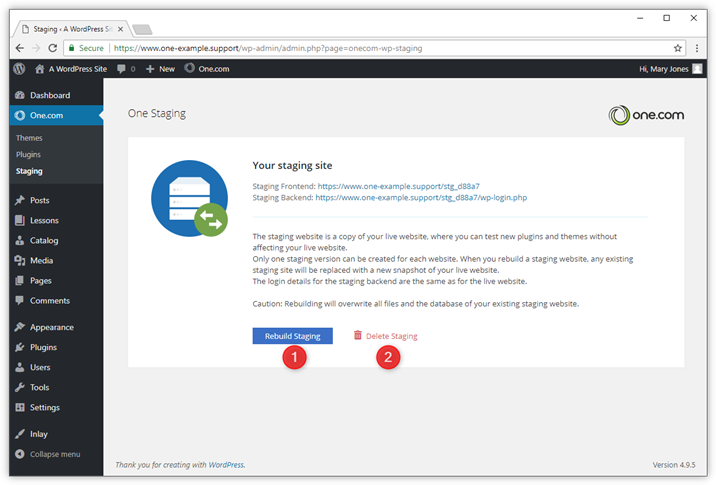Click the one.com logo at top right
The height and width of the screenshot is (485, 716).
point(646,115)
